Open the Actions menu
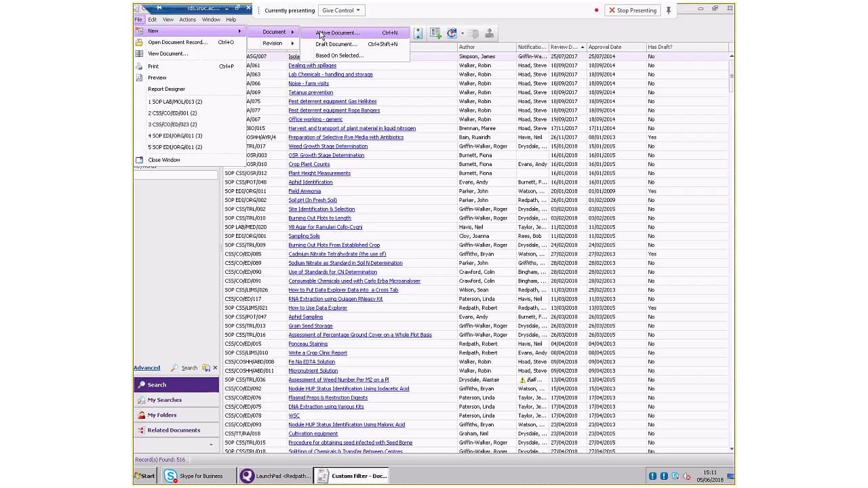The image size is (868, 488). pyautogui.click(x=188, y=20)
